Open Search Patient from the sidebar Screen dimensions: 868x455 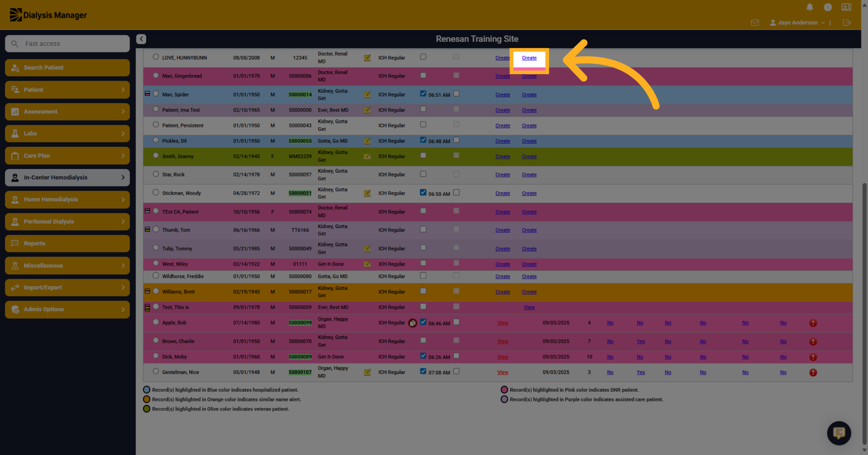67,68
